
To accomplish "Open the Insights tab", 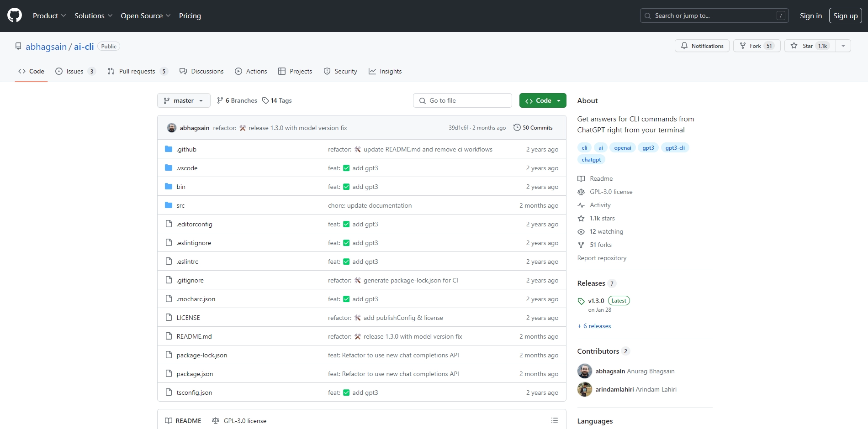I will pos(385,71).
